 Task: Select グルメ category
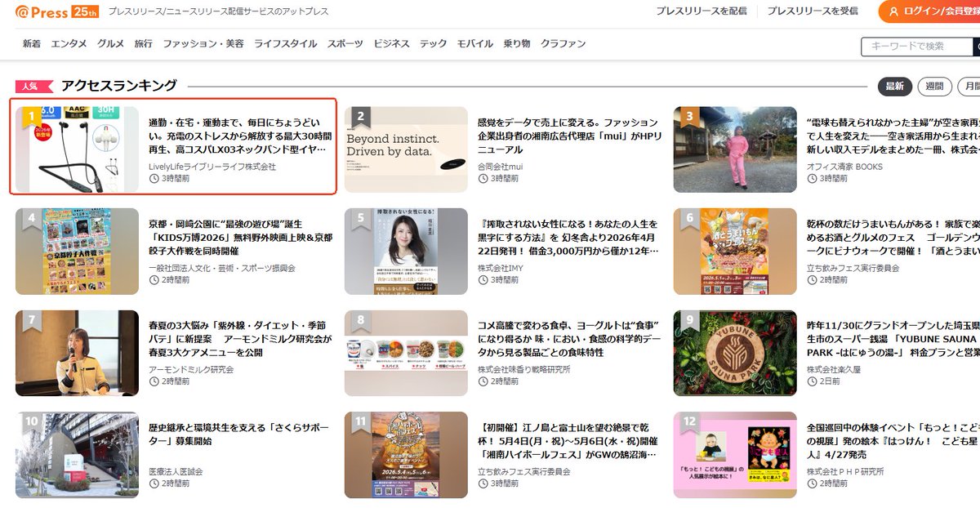pyautogui.click(x=111, y=43)
